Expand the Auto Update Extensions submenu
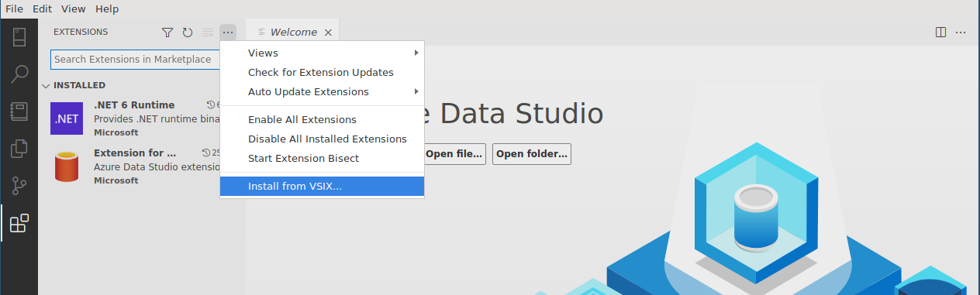The image size is (980, 295). point(322,91)
